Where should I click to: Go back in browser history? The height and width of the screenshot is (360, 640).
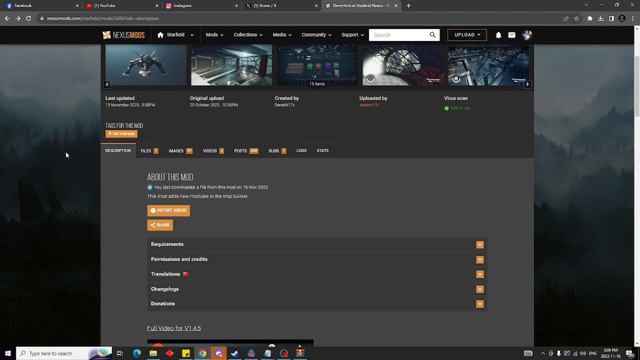pyautogui.click(x=7, y=18)
